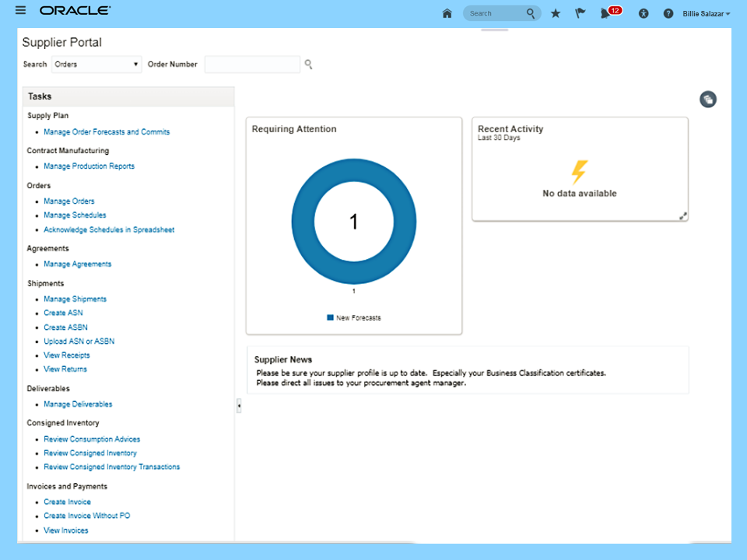
Task: Click the global search magnifier icon
Action: point(530,13)
